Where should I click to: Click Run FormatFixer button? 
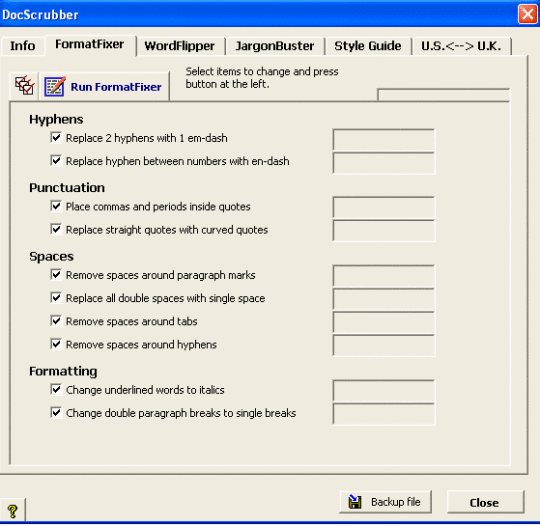pos(104,86)
